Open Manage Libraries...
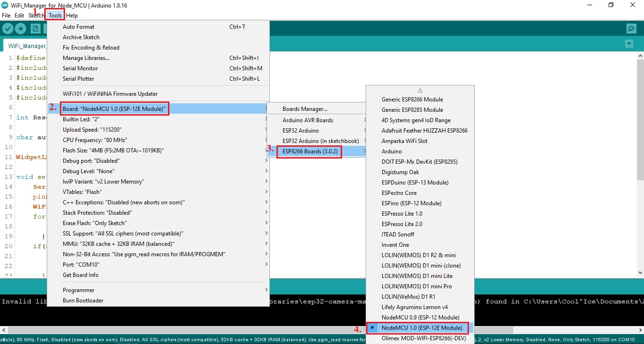The width and height of the screenshot is (644, 344). (x=159, y=58)
